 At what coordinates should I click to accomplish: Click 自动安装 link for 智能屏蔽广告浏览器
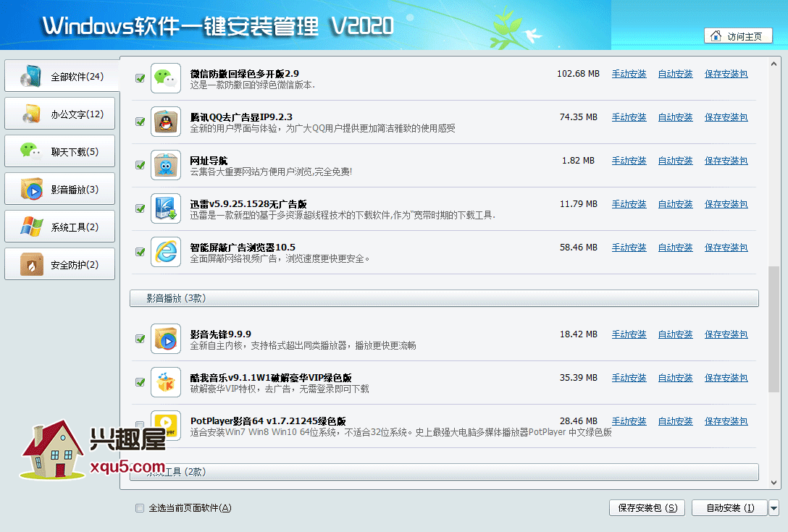(676, 248)
